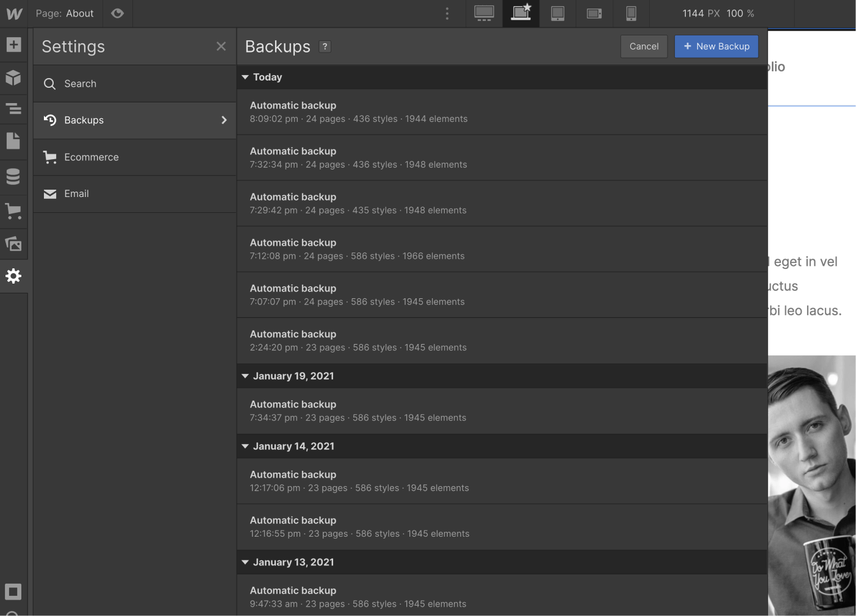
Task: Open the Pages panel
Action: (13, 141)
